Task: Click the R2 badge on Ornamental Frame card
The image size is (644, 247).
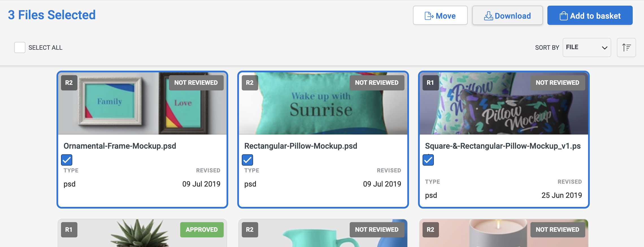Action: pyautogui.click(x=69, y=83)
